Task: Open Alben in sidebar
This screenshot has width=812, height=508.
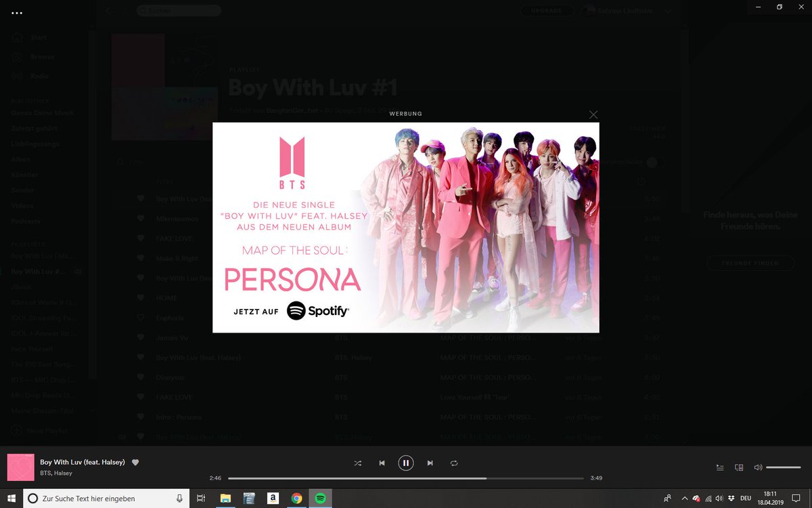Action: (x=20, y=159)
